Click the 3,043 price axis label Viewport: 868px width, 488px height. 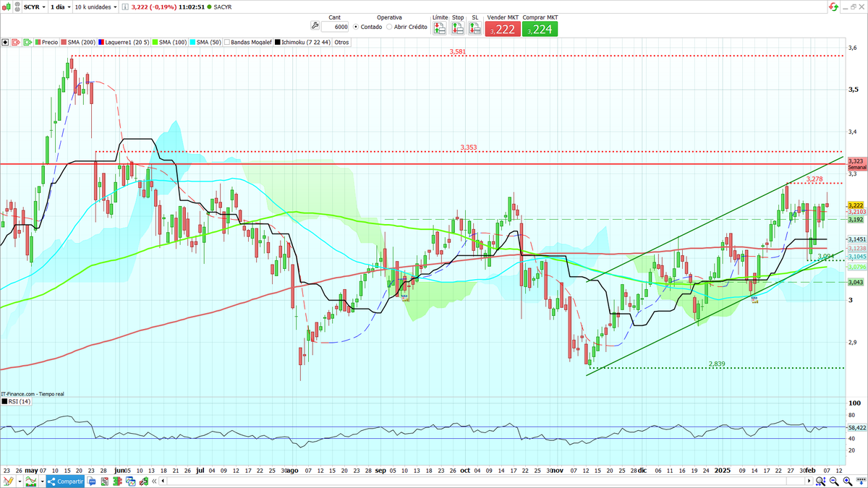coord(856,282)
